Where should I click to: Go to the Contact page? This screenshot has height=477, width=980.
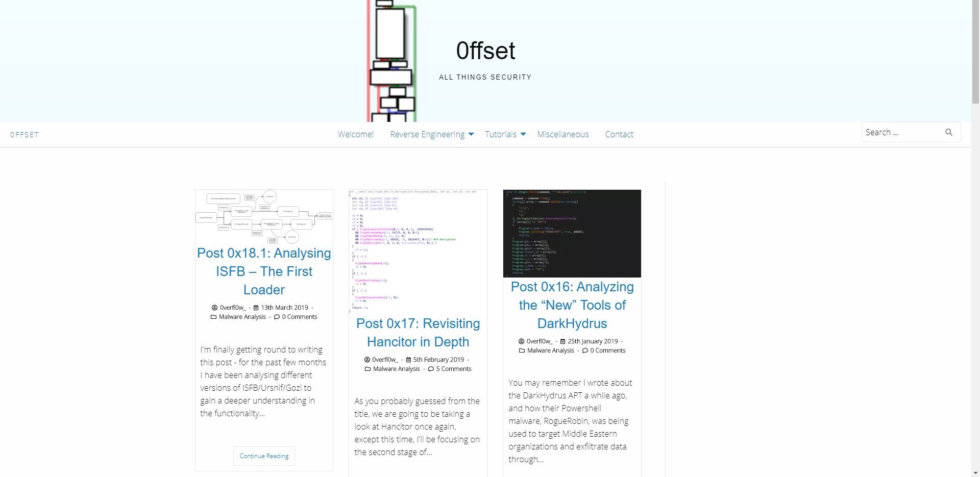pos(619,134)
